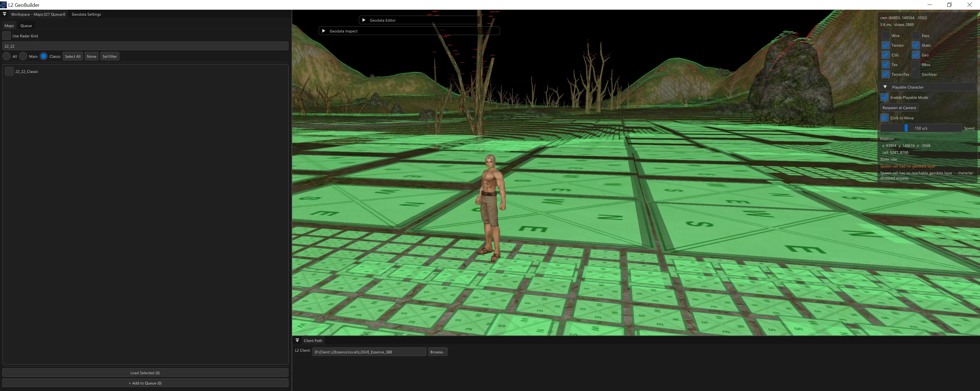Collapse the Playable Character section
Viewport: 980px width, 391px height.
tap(885, 87)
